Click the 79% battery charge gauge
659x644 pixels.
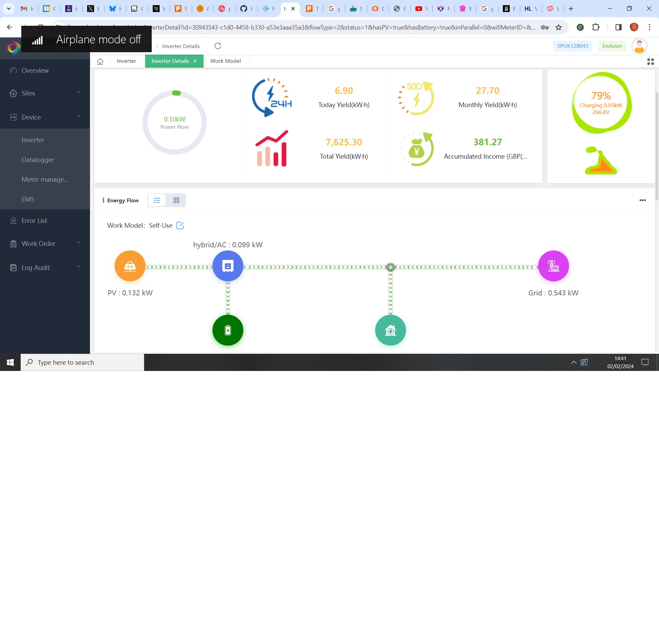(601, 103)
